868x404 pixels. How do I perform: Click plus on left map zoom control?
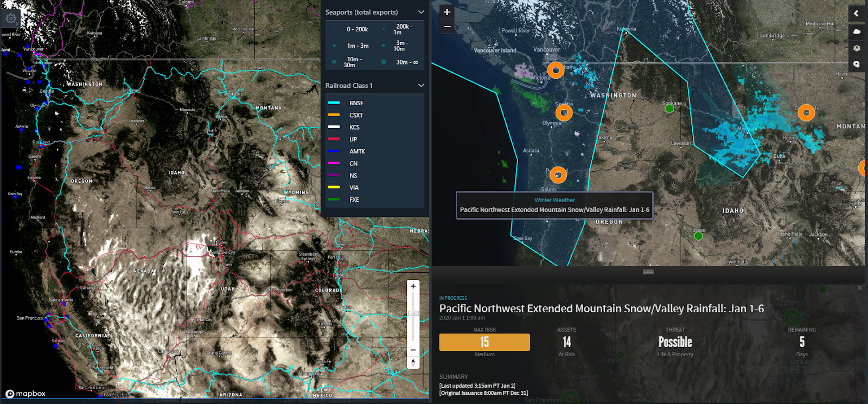[413, 286]
